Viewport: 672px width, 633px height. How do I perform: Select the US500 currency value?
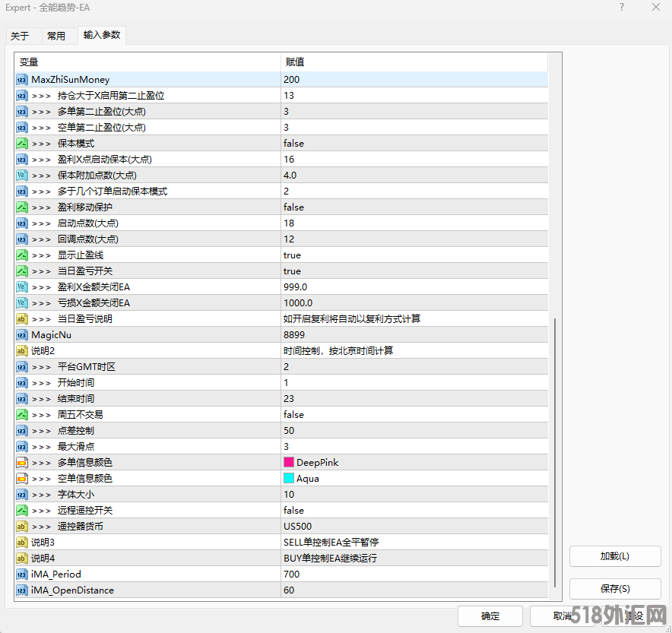(297, 527)
